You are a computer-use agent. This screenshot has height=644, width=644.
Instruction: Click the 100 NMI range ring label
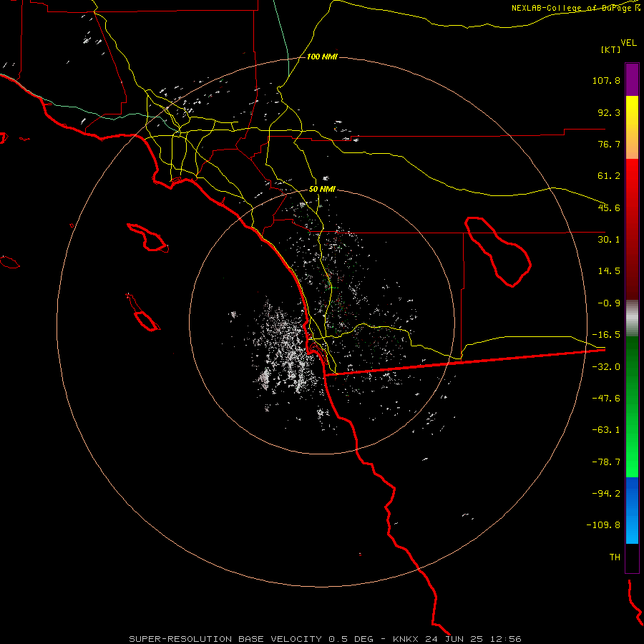tap(322, 57)
